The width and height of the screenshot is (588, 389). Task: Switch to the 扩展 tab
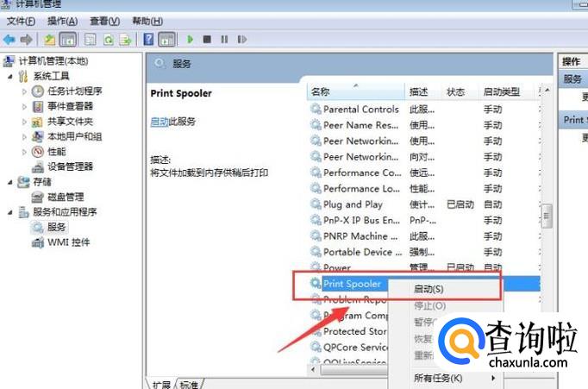pyautogui.click(x=161, y=385)
